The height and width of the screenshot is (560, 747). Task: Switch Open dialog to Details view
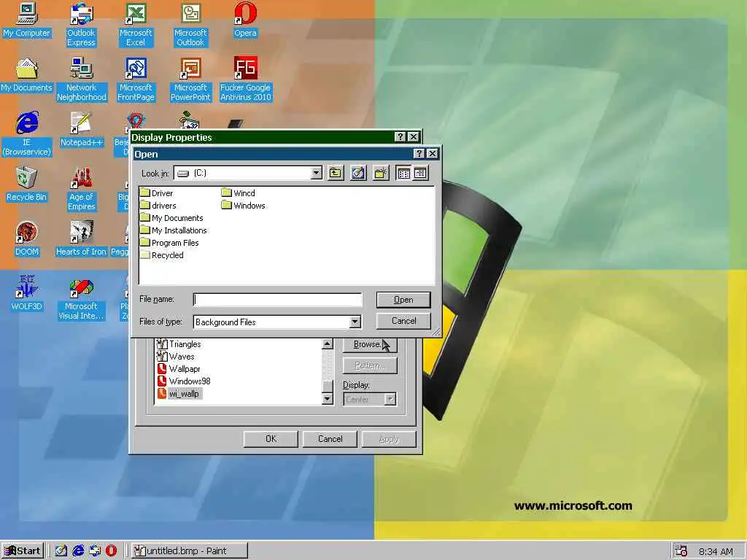pos(420,173)
